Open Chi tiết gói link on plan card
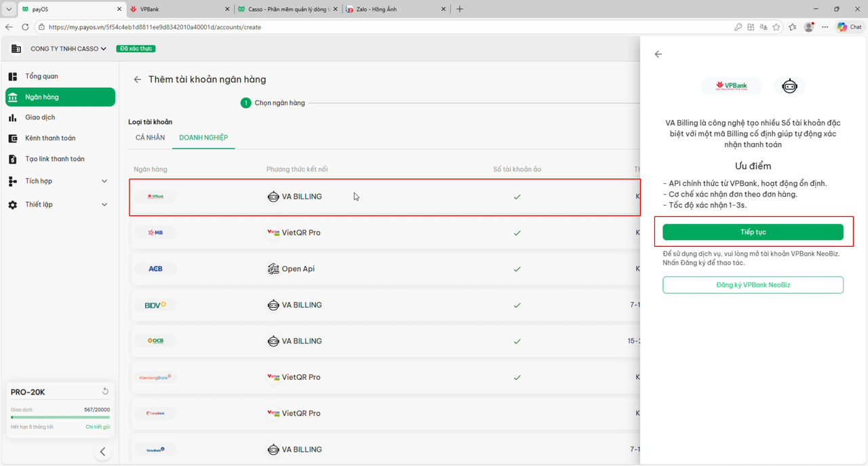 point(98,427)
